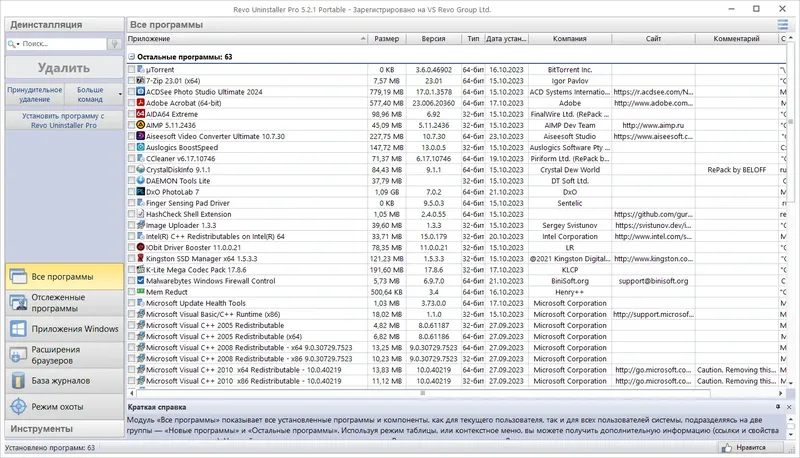Click the vertical scrollbar down arrow
Viewport: 800px width, 458px height.
click(791, 383)
